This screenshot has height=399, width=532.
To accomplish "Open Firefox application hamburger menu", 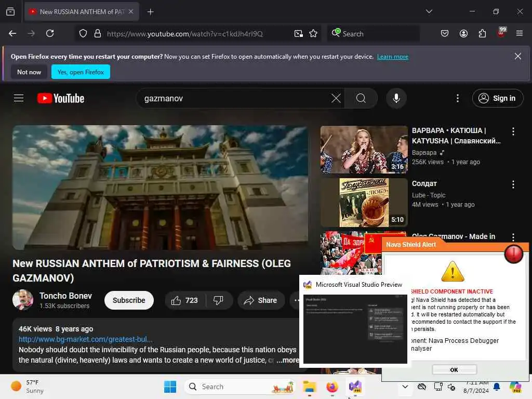I will pyautogui.click(x=520, y=33).
